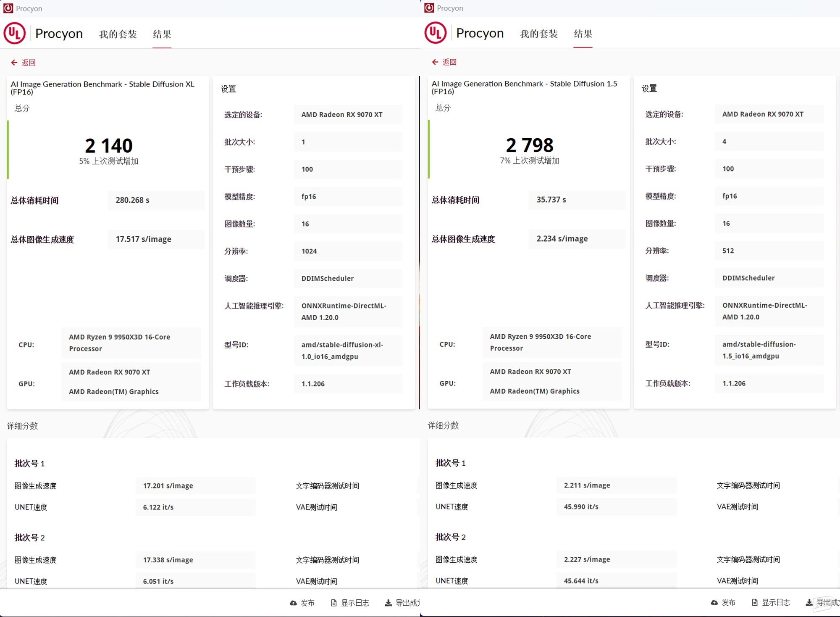Click the 批次号 1 heading in left window
Image resolution: width=840 pixels, height=617 pixels.
29,464
